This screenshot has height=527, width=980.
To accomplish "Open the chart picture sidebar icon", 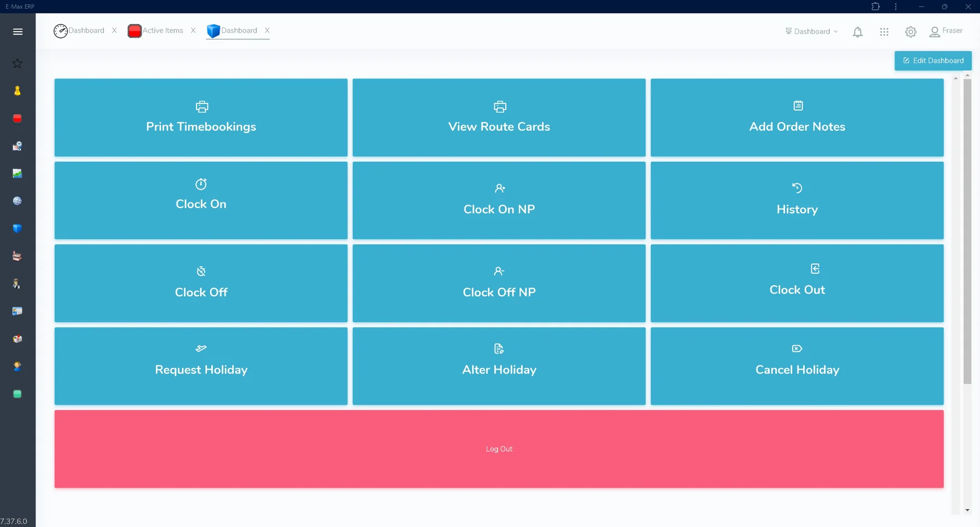I will click(17, 174).
